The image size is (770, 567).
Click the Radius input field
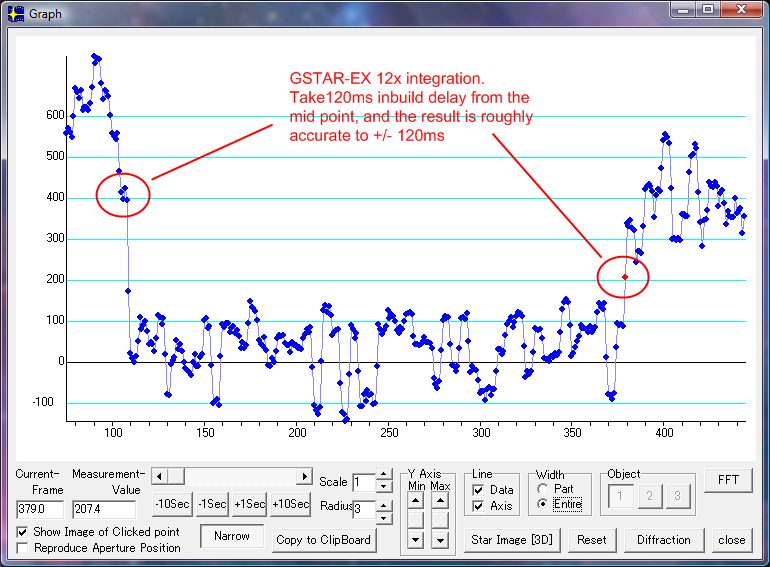click(364, 509)
